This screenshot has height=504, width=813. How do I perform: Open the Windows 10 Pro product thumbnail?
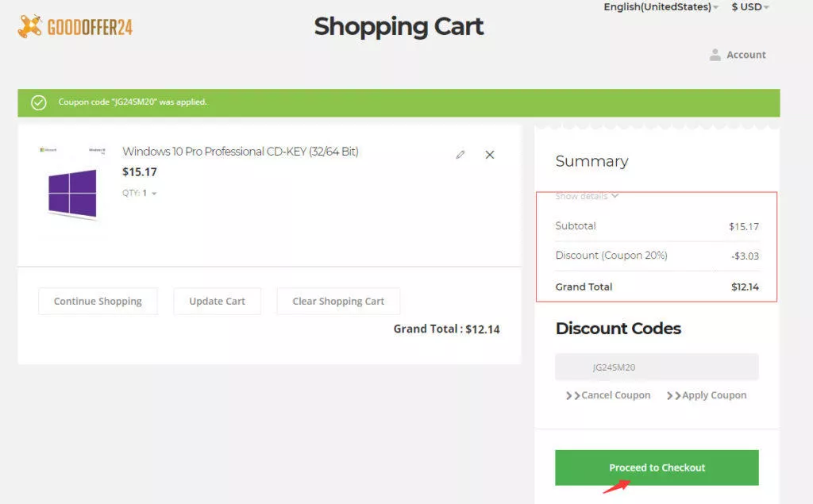[x=72, y=183]
